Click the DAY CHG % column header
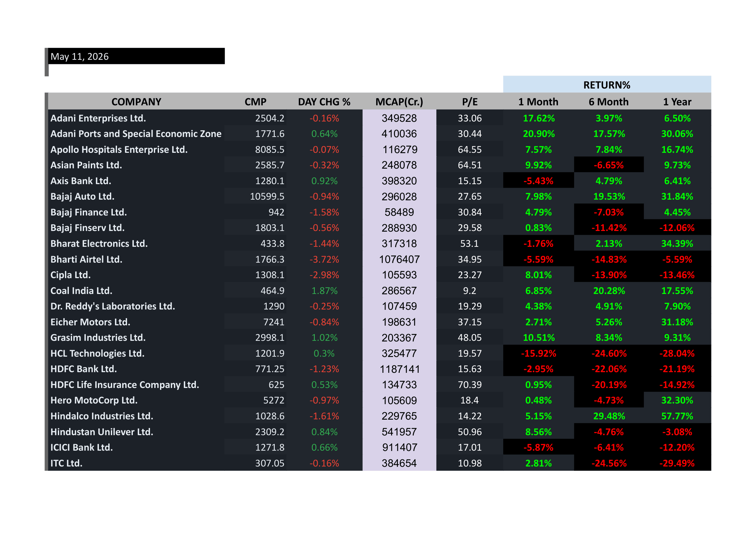756x534 pixels. [x=324, y=102]
